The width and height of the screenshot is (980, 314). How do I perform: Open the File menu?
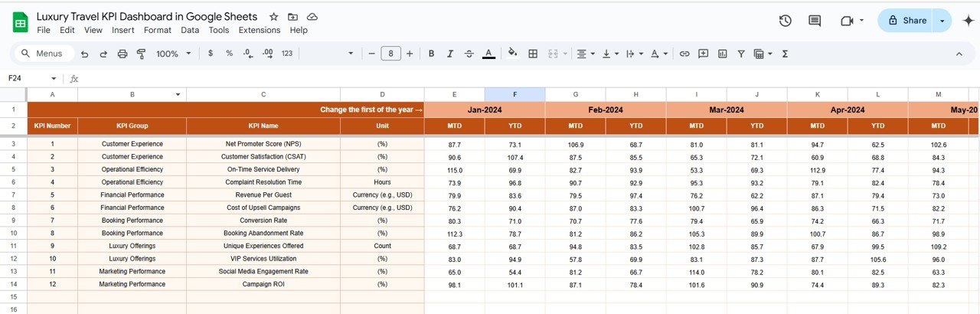[44, 30]
